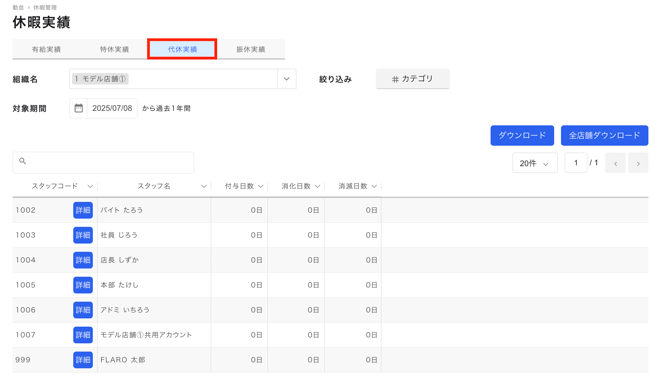Open スタッフ名 column sort chevron
The image size is (670, 389).
coord(204,186)
